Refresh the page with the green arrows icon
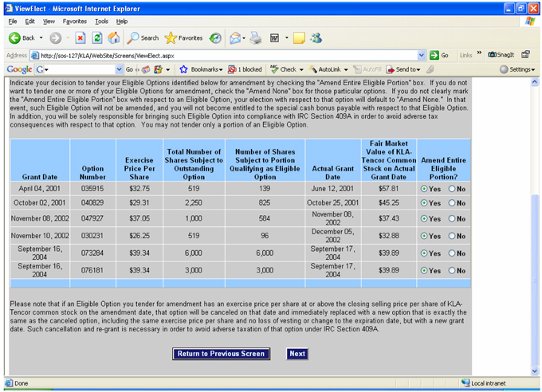 coord(96,37)
